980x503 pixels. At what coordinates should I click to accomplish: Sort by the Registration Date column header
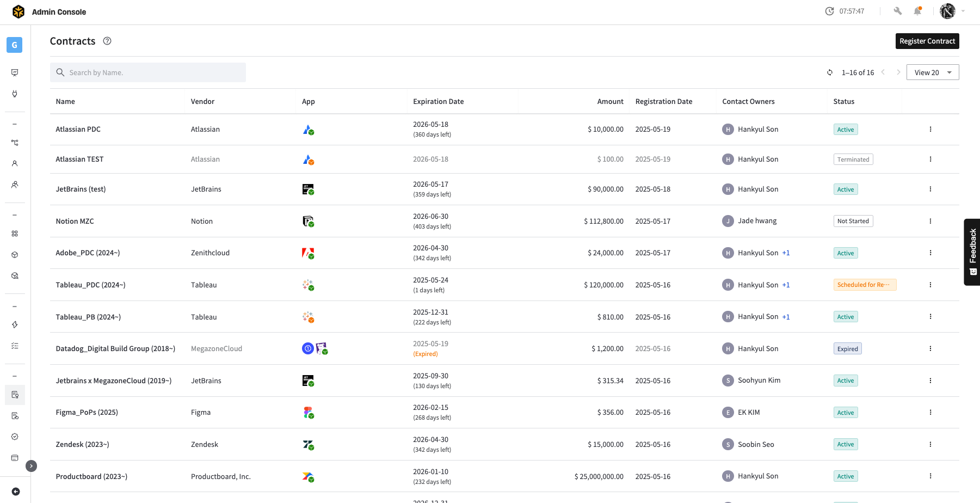(664, 101)
